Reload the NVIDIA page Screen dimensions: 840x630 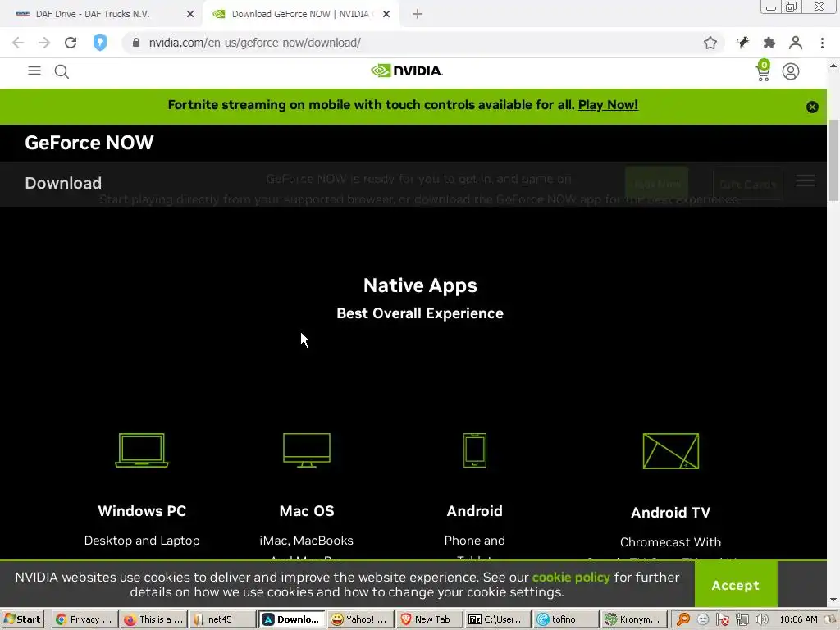pyautogui.click(x=71, y=43)
